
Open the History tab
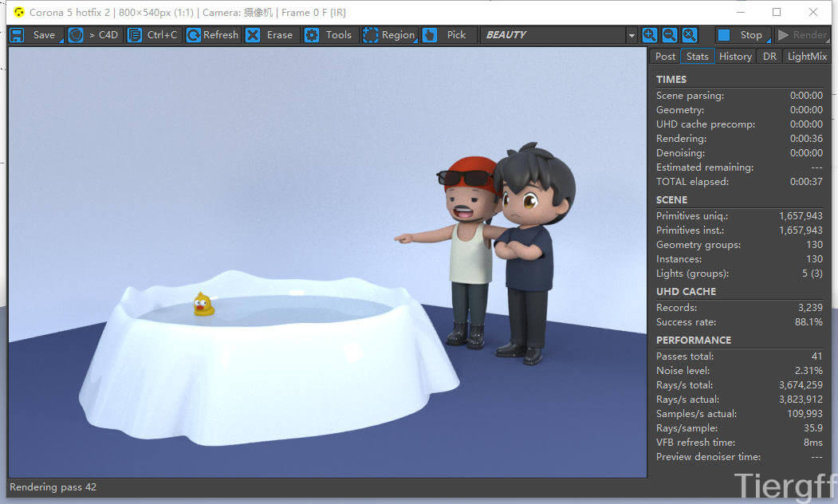[x=734, y=57]
